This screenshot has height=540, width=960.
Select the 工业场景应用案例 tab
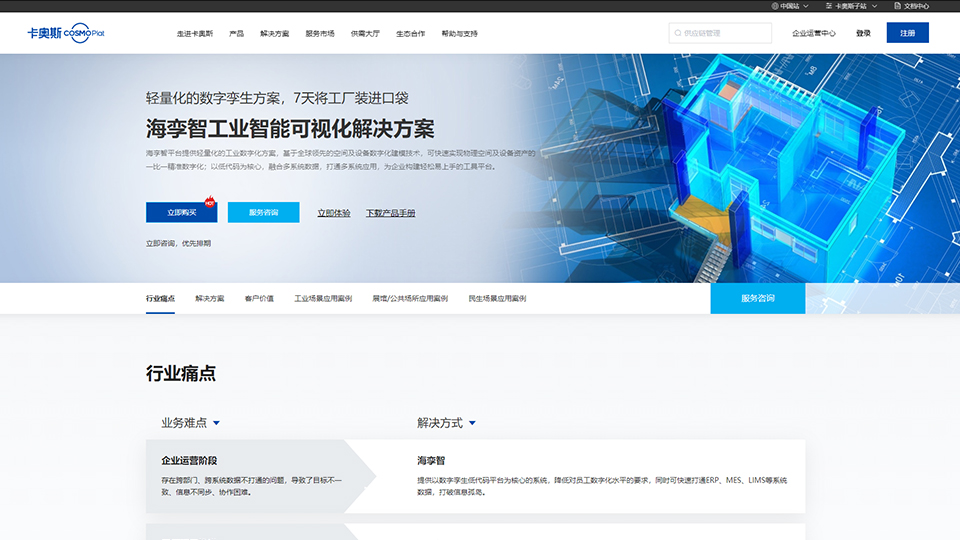pyautogui.click(x=323, y=299)
